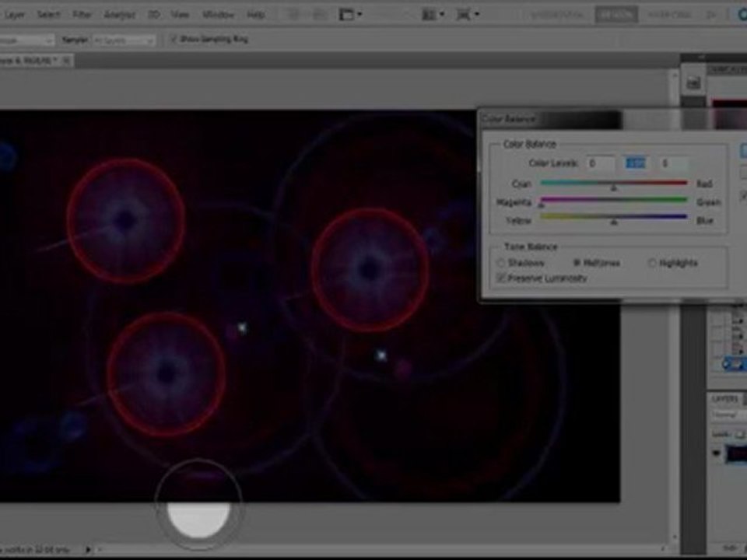Click the lock transparent pixels icon
This screenshot has height=560, width=747.
pyautogui.click(x=739, y=434)
